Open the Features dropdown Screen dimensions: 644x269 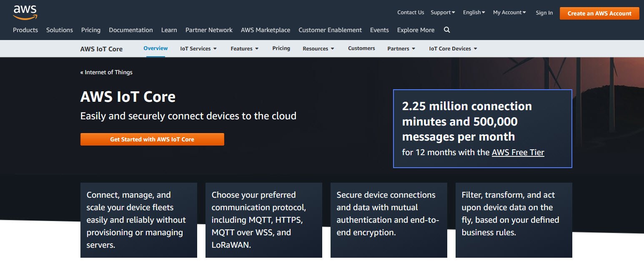[x=245, y=49]
